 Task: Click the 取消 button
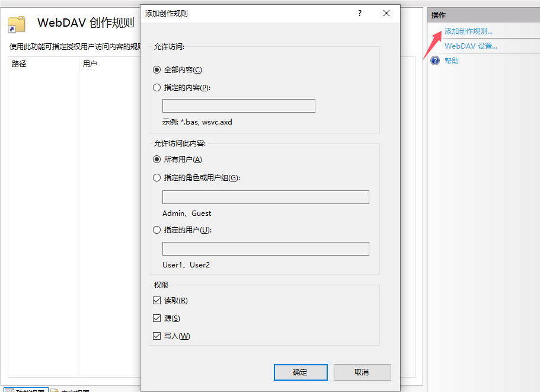coord(362,372)
